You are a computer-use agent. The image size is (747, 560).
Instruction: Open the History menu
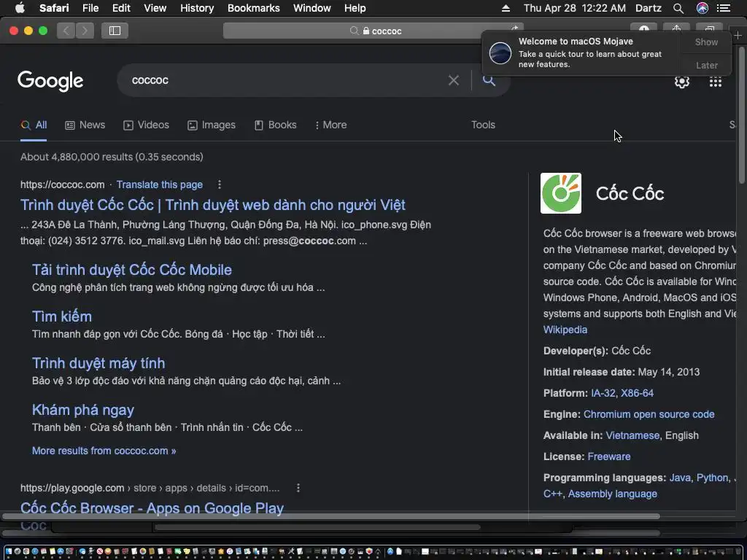tap(197, 8)
